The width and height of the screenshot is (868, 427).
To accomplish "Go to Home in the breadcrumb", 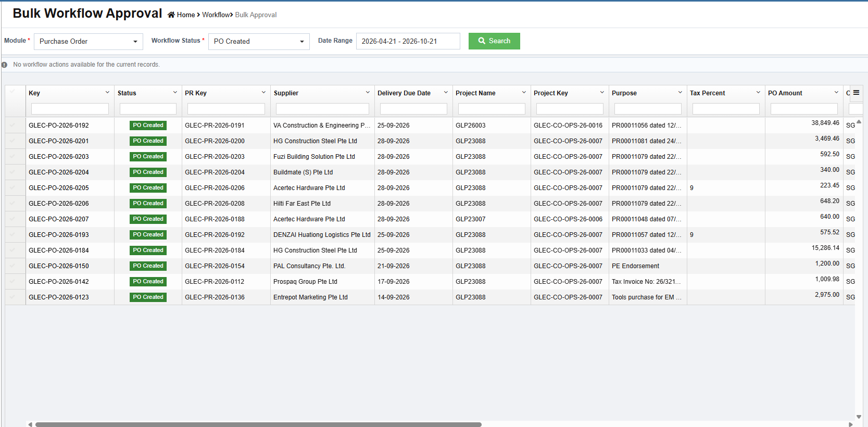I will point(186,15).
